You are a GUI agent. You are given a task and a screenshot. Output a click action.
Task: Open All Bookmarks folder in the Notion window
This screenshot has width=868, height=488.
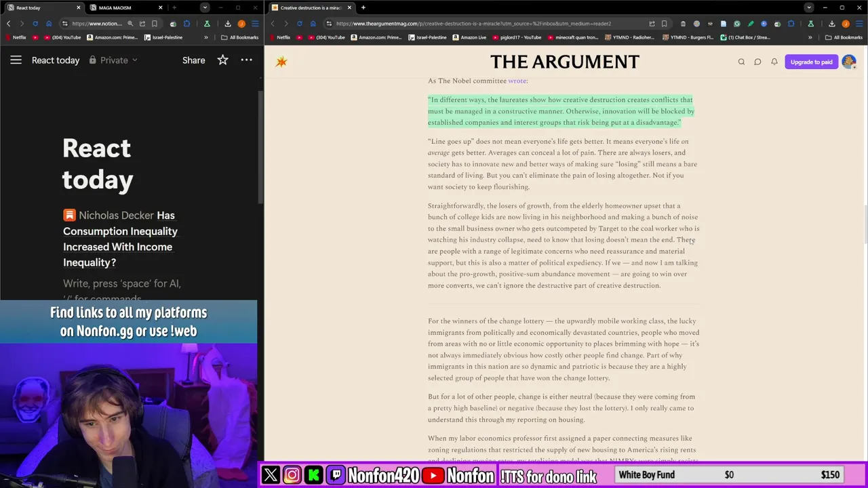[x=239, y=37]
